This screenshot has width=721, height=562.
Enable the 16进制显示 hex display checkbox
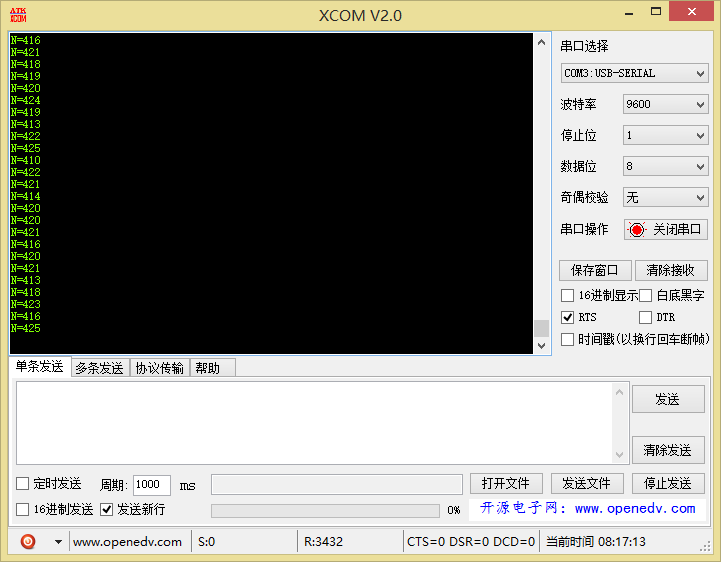click(567, 295)
